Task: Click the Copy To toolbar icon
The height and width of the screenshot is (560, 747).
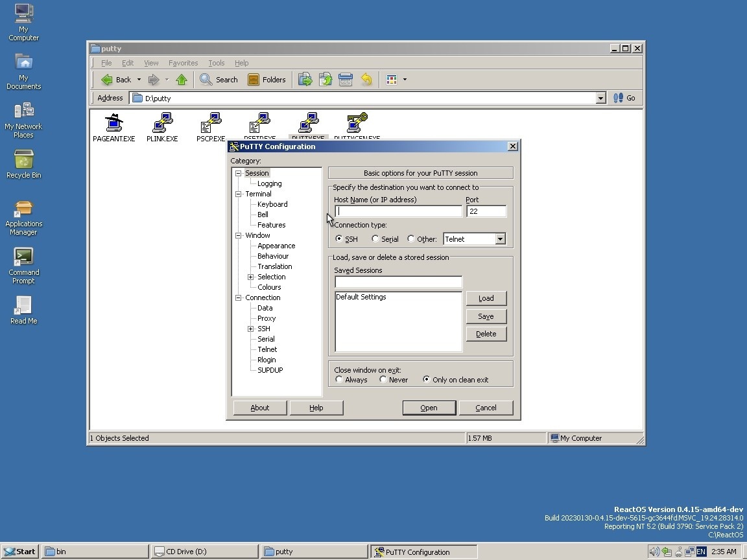Action: pyautogui.click(x=326, y=80)
